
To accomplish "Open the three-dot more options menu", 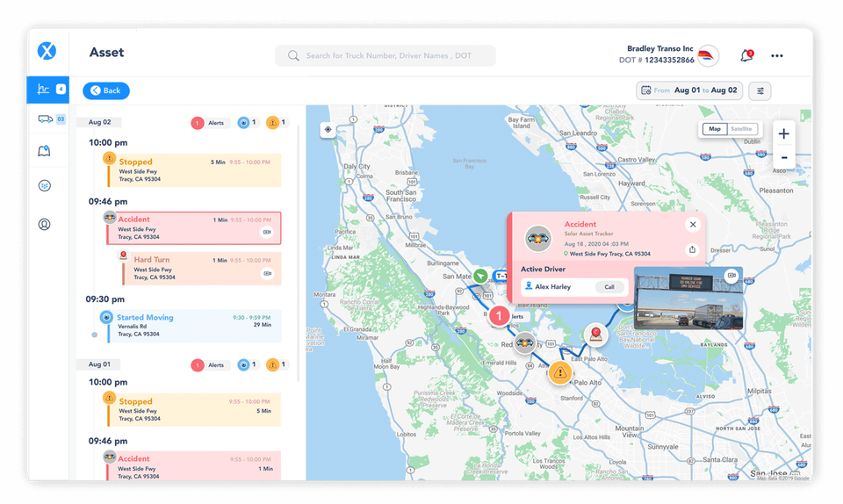I will (777, 56).
